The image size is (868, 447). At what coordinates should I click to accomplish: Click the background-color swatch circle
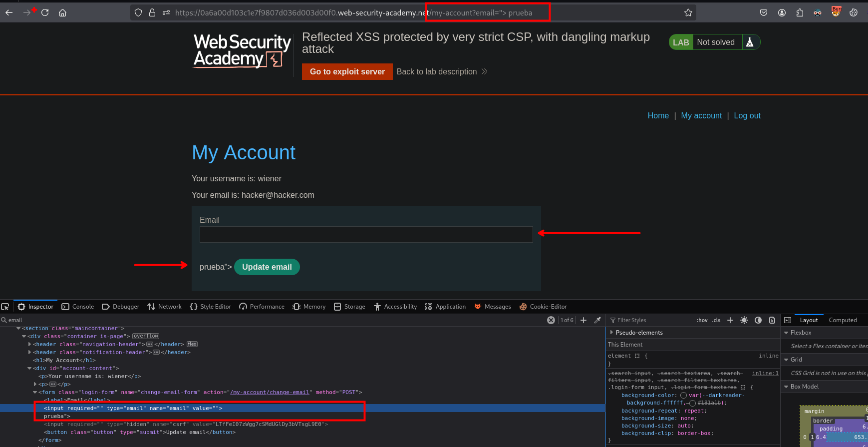[683, 396]
